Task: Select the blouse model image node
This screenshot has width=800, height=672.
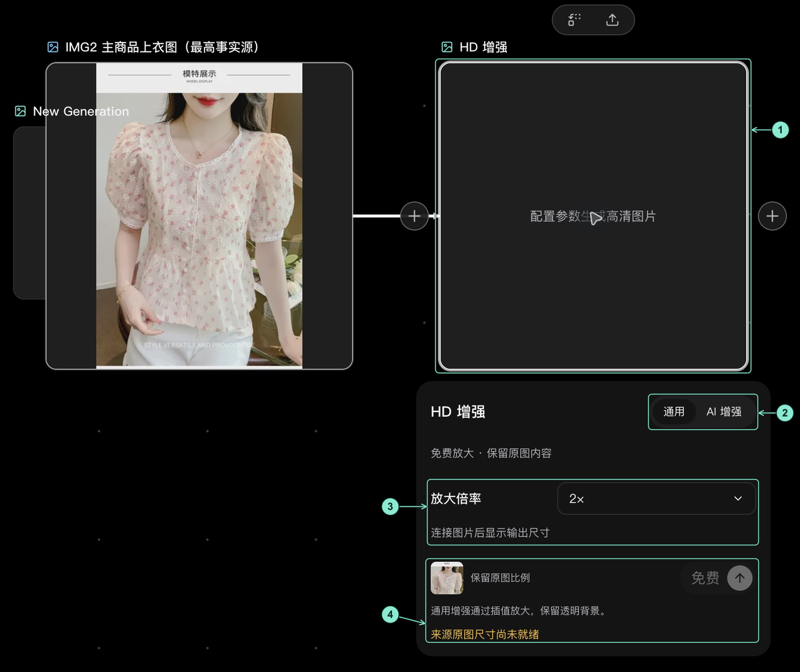Action: click(x=199, y=216)
